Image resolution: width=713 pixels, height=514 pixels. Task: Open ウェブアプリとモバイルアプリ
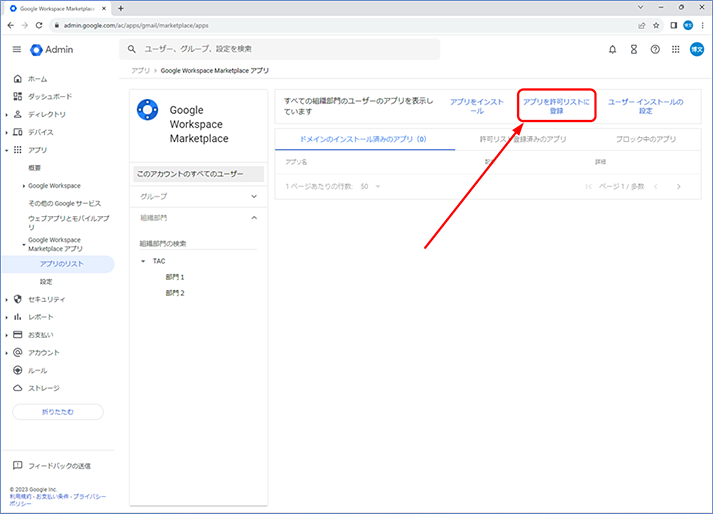point(69,222)
